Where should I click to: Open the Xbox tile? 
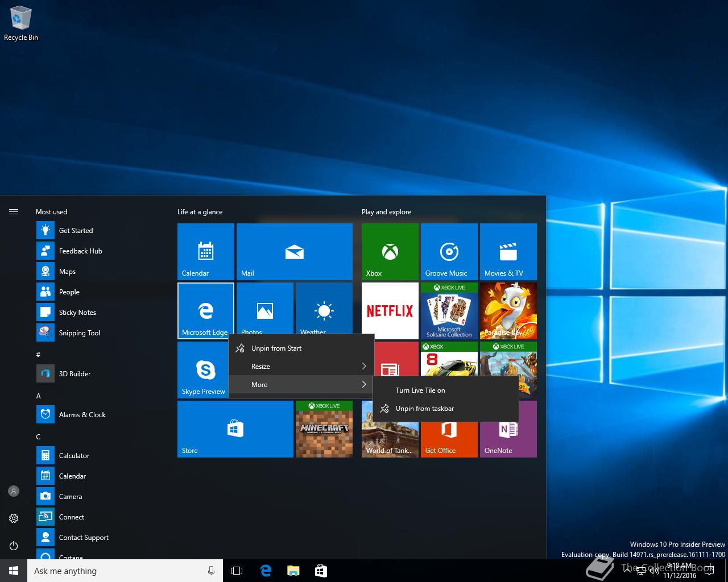390,252
